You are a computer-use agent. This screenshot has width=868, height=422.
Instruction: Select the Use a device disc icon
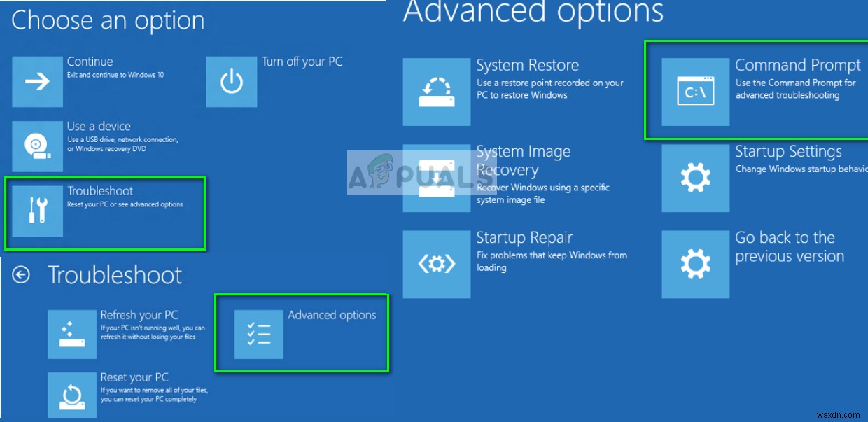pyautogui.click(x=36, y=146)
